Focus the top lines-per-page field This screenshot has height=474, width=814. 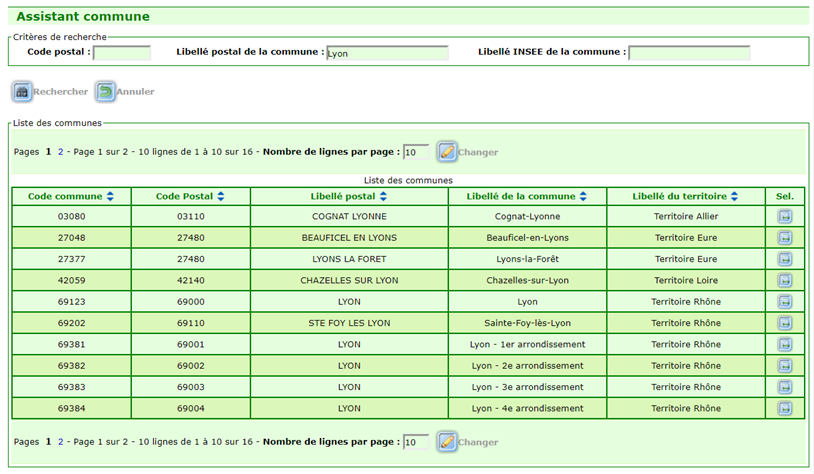point(416,152)
